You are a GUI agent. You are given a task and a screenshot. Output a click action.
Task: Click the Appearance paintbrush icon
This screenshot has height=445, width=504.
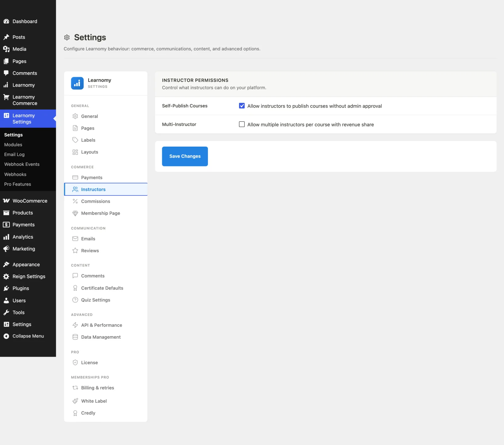point(6,264)
